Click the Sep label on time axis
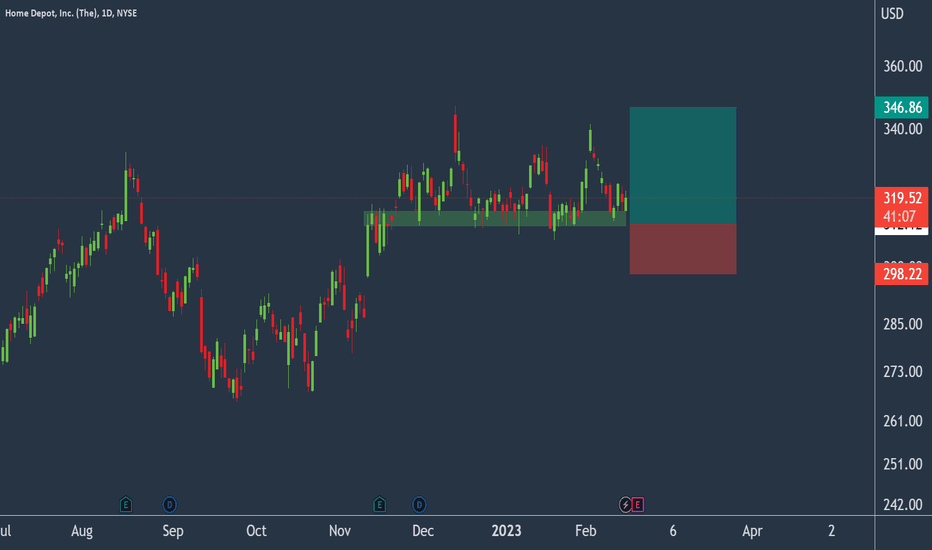Viewport: 932px width, 550px height. coord(173,531)
